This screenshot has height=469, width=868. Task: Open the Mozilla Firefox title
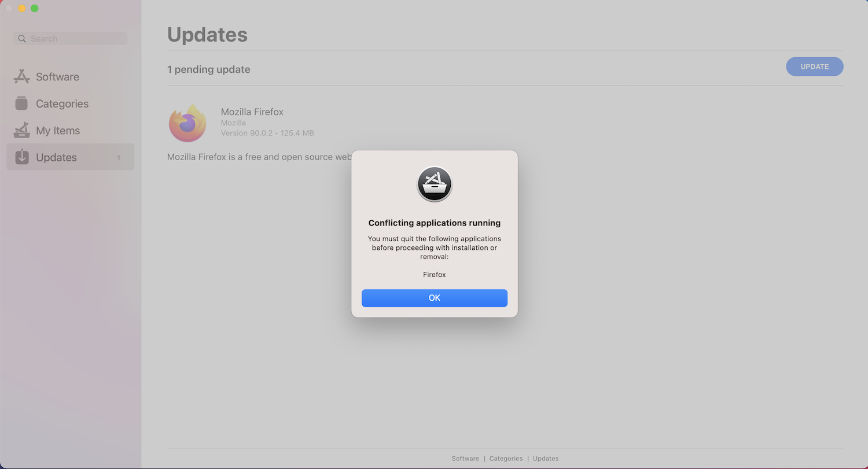click(252, 112)
